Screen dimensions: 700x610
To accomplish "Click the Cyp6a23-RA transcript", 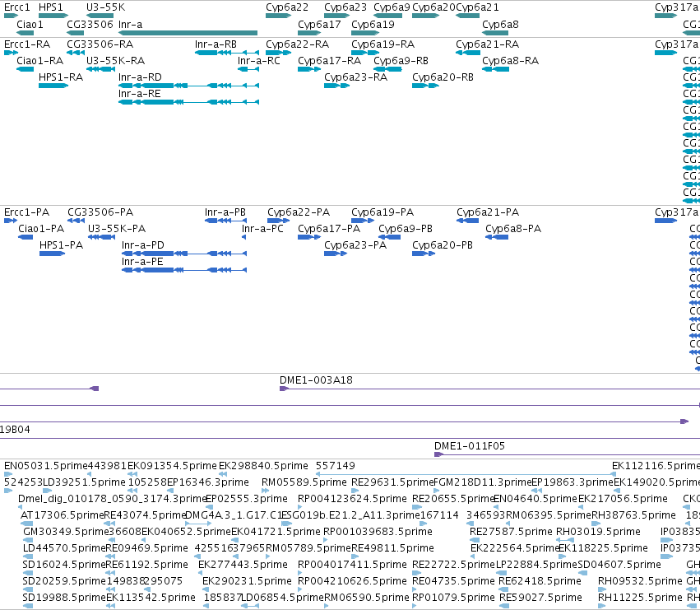I will click(336, 86).
